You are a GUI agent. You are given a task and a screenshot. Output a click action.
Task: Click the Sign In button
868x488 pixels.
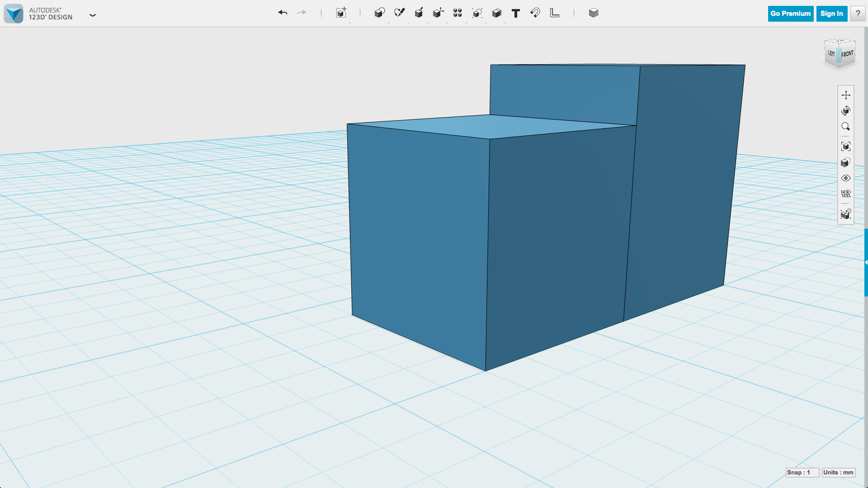(832, 14)
